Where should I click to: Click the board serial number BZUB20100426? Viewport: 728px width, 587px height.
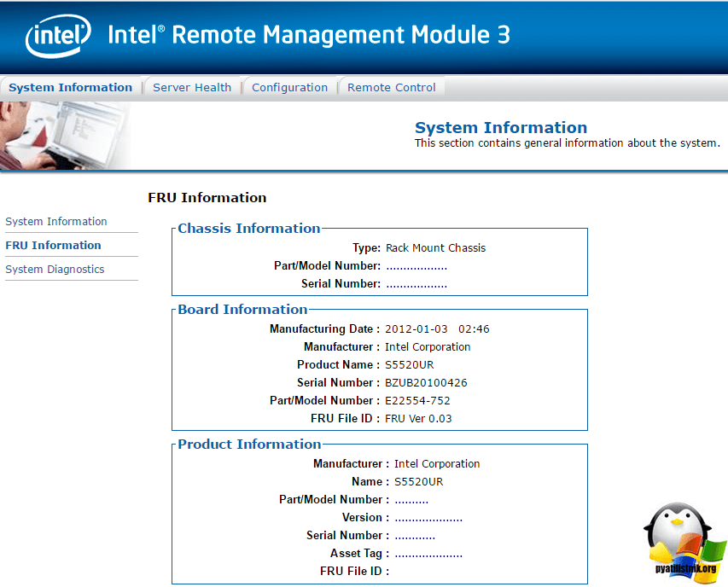[426, 382]
